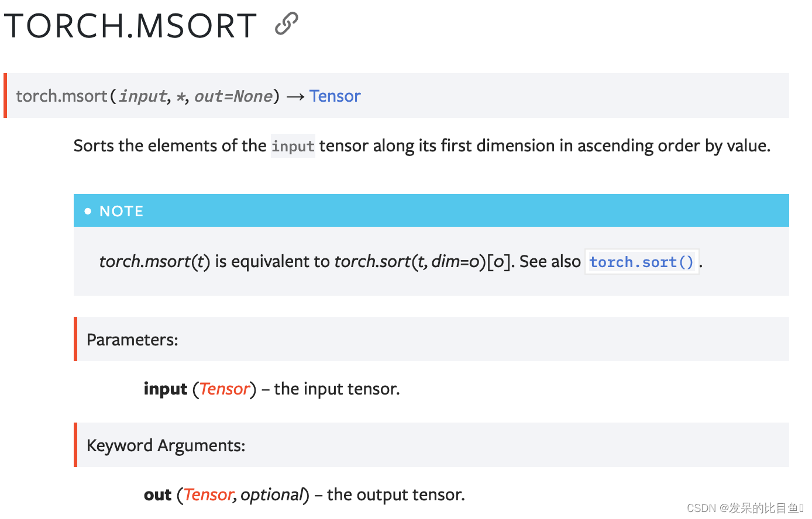
Task: Click the out=None argument in signature
Action: point(233,96)
